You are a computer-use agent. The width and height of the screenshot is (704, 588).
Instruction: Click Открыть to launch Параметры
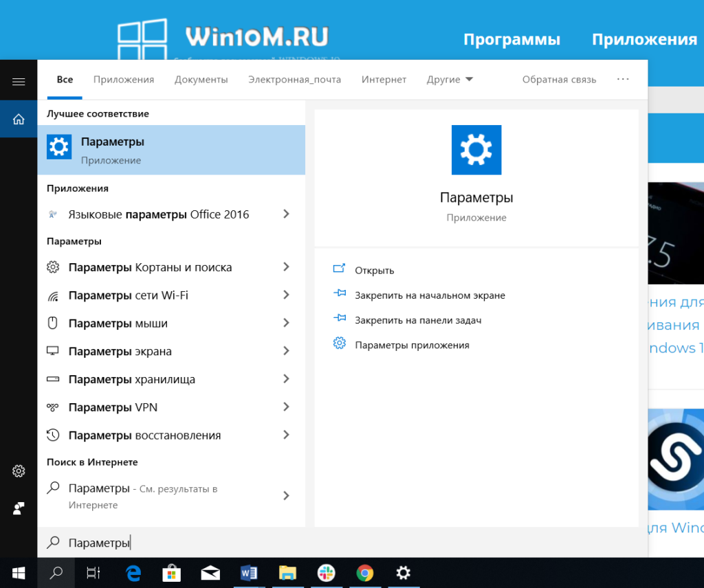coord(374,271)
